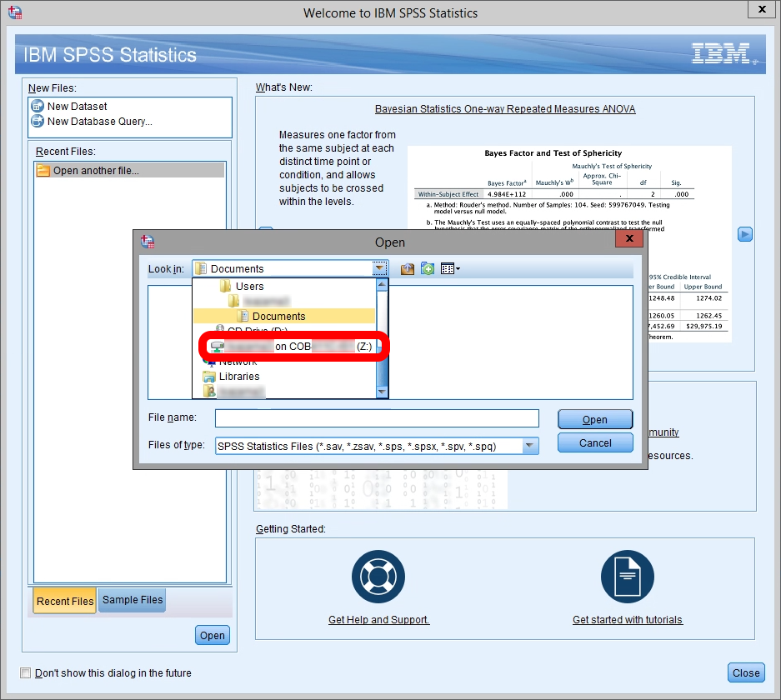Click scroll up arrow in Look in list
Viewport: 781px width, 700px height.
click(382, 285)
